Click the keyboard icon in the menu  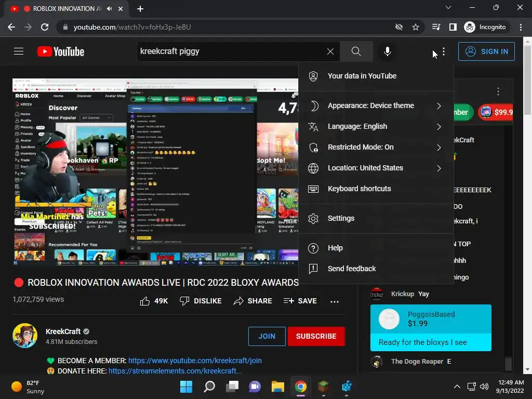[x=313, y=189]
